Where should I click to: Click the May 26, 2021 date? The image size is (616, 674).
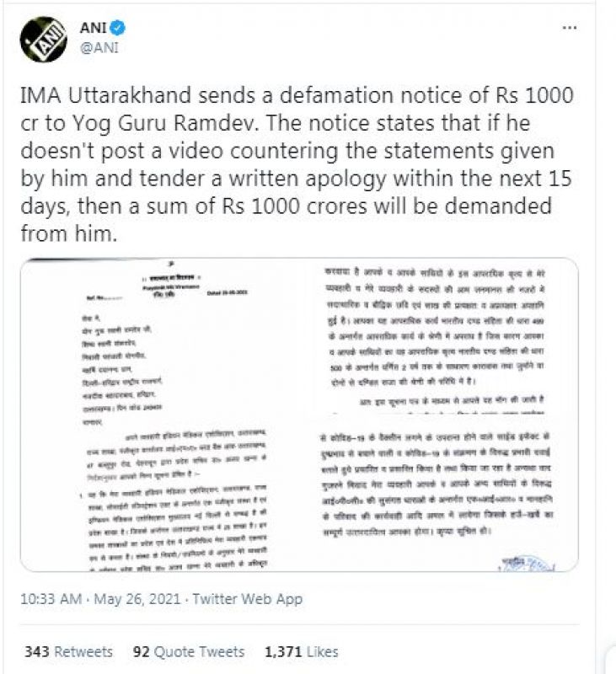(x=137, y=599)
